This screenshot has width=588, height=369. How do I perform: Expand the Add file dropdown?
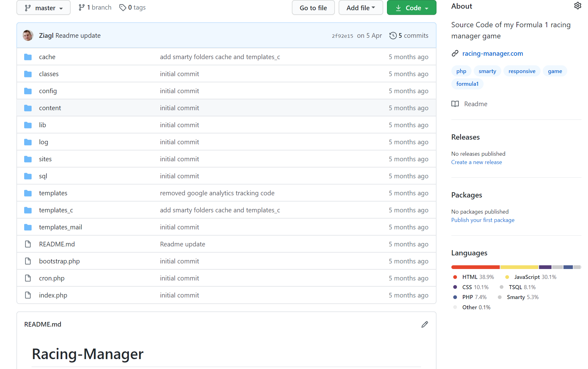point(361,7)
